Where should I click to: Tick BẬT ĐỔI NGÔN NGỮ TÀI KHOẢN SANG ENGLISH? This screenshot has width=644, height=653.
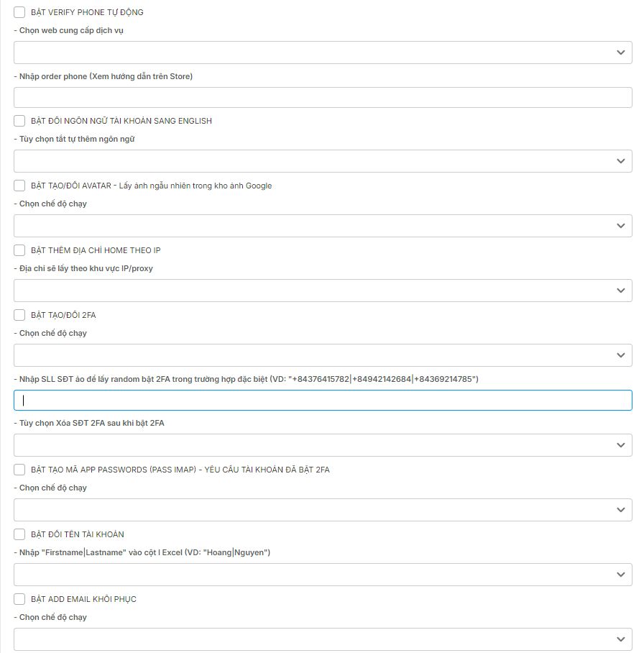[x=19, y=121]
